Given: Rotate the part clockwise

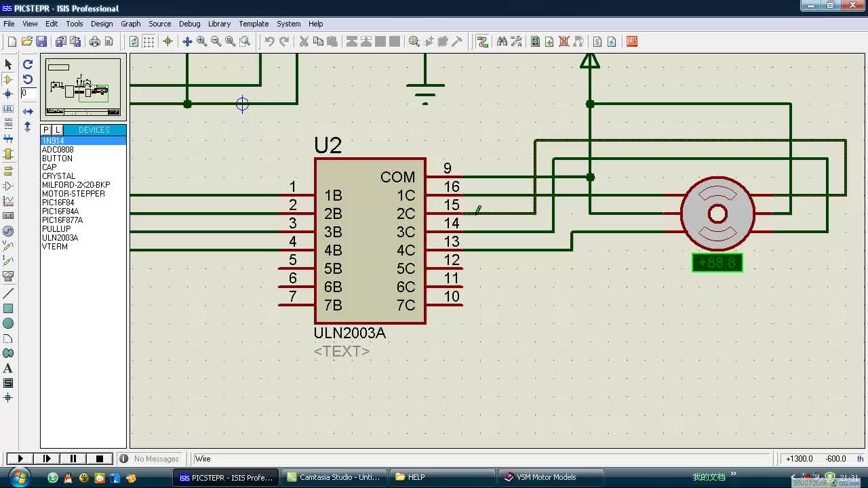Looking at the screenshot, I should point(28,64).
